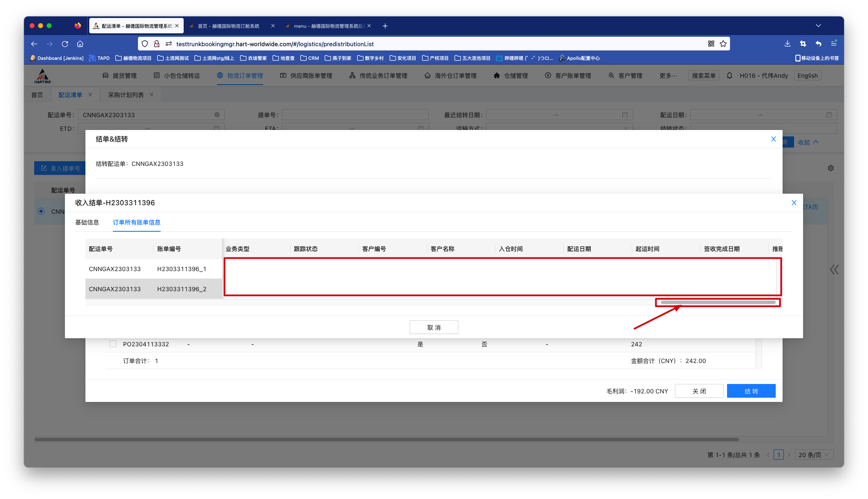Click the blue 结转 button
The height and width of the screenshot is (499, 868).
tap(751, 391)
